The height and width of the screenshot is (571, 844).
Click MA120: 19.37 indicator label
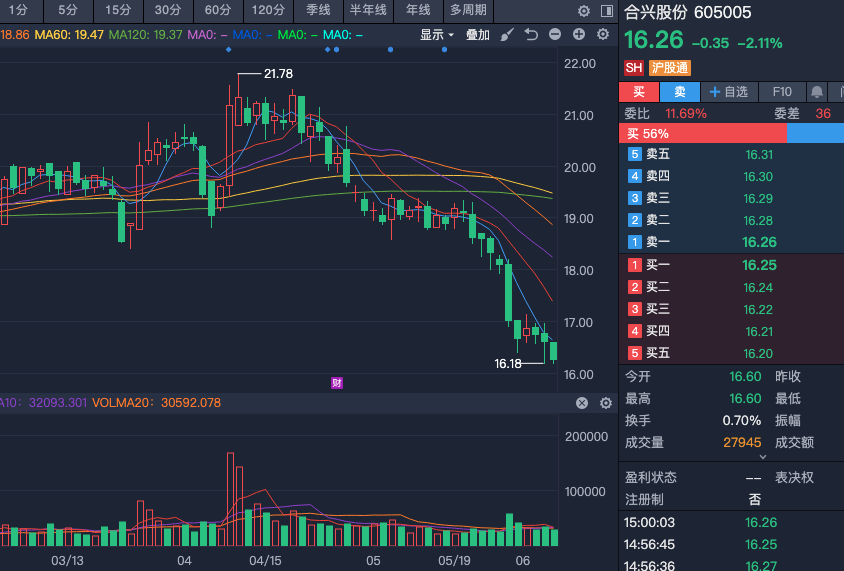coord(145,35)
